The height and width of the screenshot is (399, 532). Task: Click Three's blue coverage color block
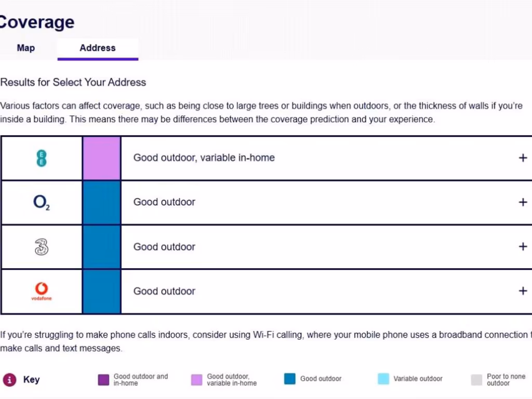tap(102, 247)
